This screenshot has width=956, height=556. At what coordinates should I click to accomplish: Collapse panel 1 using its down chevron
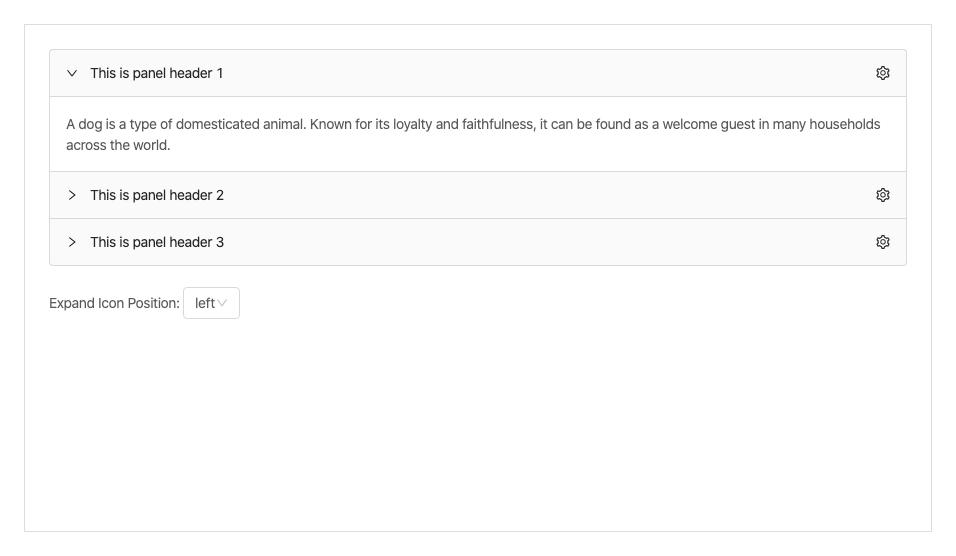pyautogui.click(x=72, y=73)
